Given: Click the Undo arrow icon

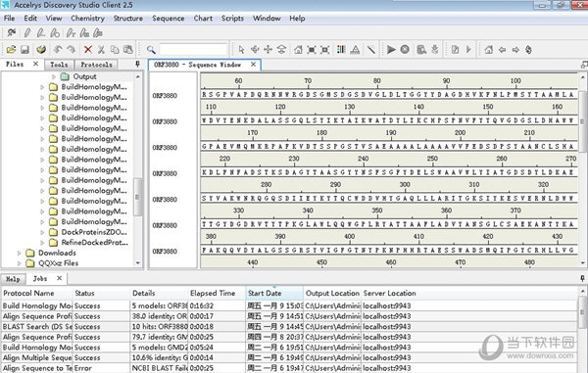Looking at the screenshot, I should (x=58, y=49).
